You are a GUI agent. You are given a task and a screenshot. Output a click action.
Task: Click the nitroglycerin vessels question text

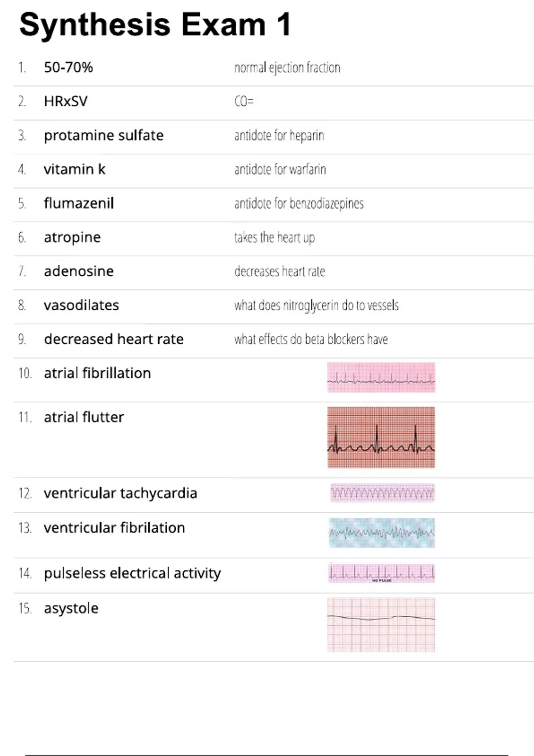click(316, 306)
